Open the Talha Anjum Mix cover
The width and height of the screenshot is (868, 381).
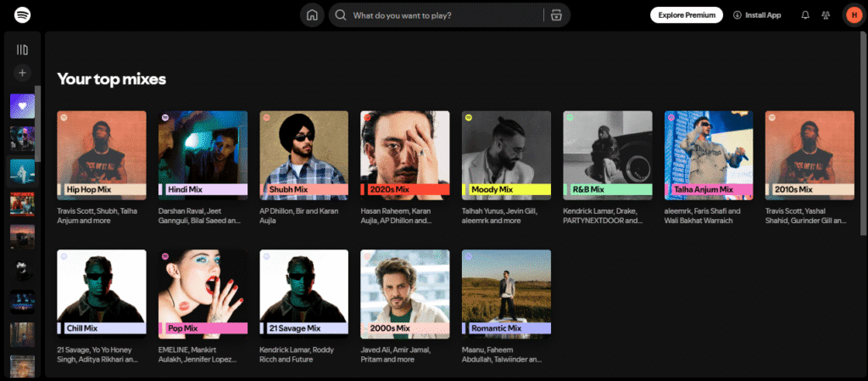[x=709, y=155]
